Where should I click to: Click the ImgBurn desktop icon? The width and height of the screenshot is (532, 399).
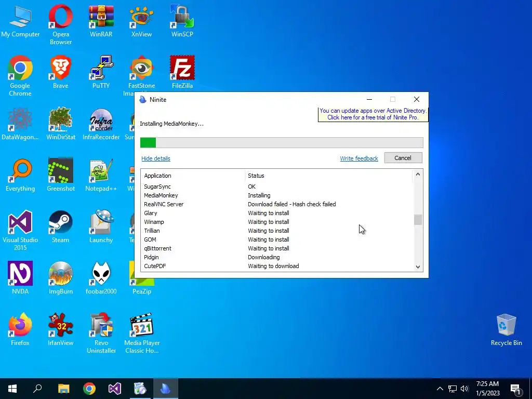(x=61, y=278)
